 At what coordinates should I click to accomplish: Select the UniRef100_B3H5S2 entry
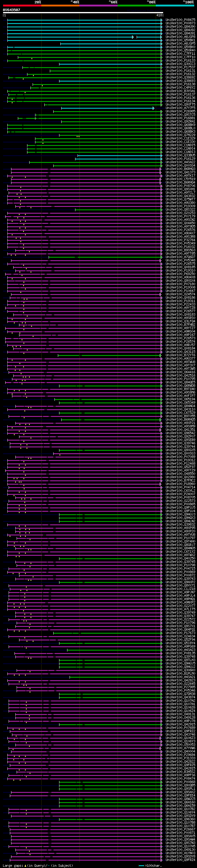(180, 772)
